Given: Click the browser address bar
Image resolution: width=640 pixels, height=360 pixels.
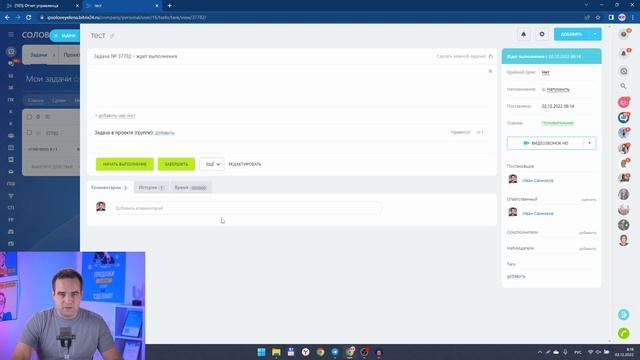Looking at the screenshot, I should [x=310, y=18].
